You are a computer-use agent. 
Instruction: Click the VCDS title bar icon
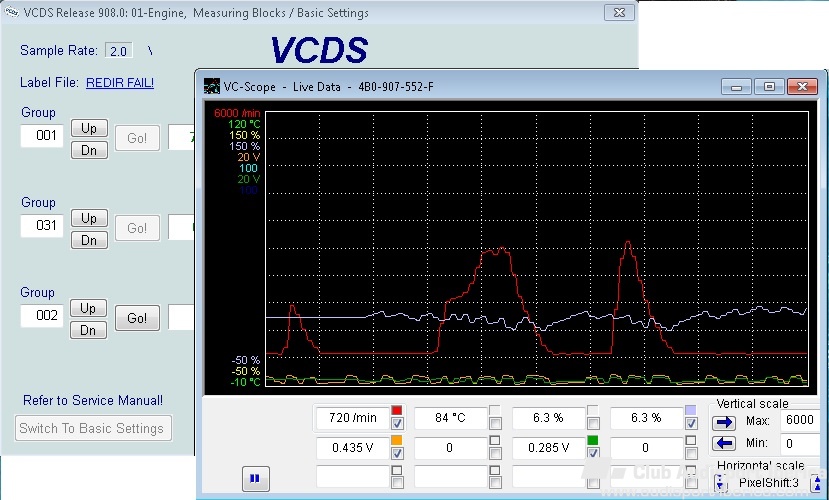(12, 12)
